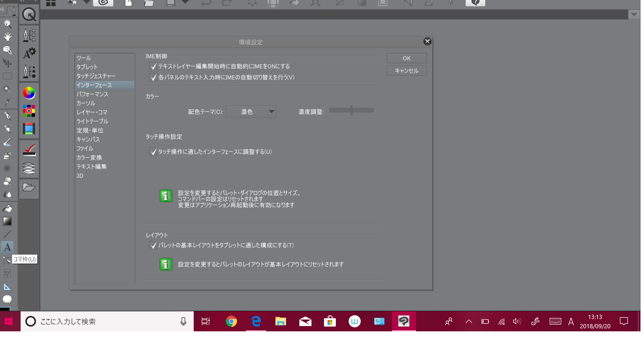Adjust the 濃度調整 density slider

(351, 110)
